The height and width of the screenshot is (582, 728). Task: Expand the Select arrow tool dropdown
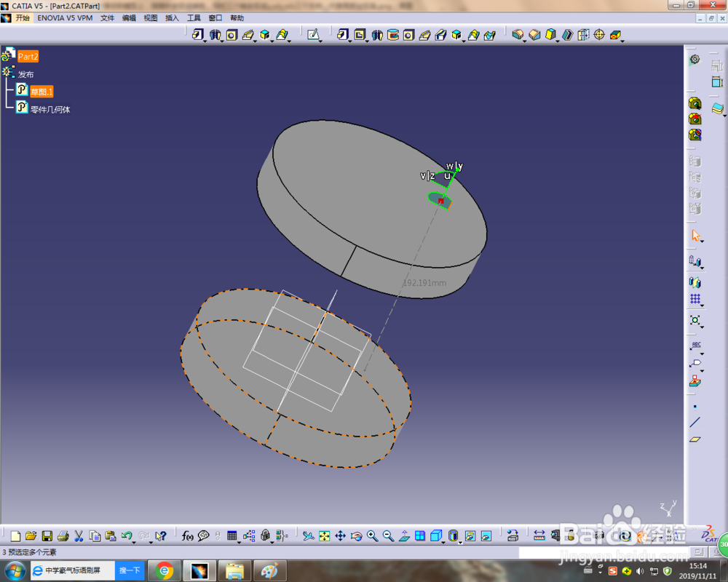pos(702,242)
